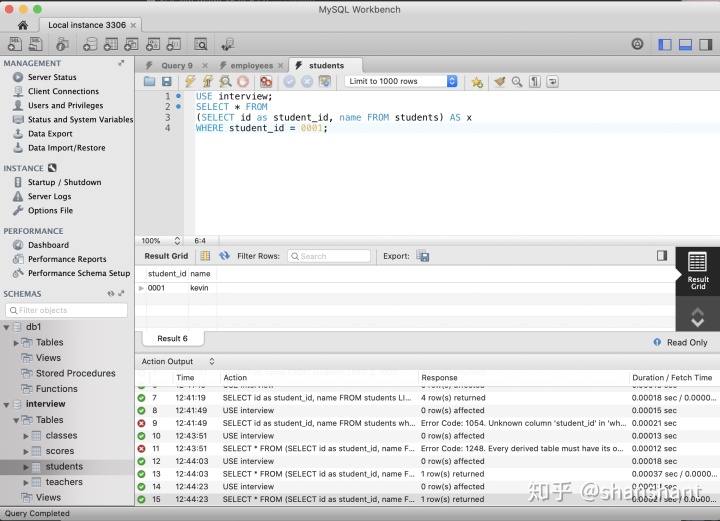Toggle the bottom output panel

(685, 44)
